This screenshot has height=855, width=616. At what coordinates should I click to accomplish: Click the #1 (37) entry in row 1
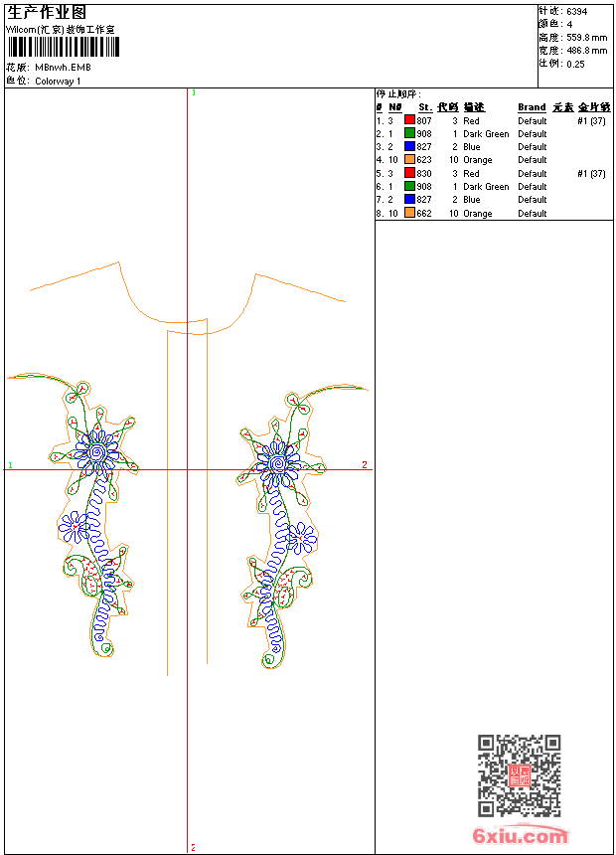click(591, 121)
